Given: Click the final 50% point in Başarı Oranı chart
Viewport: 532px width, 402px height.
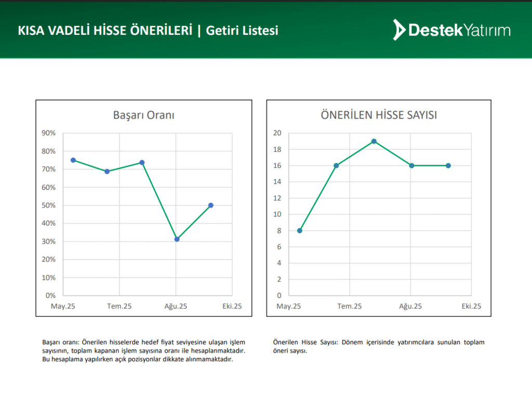Looking at the screenshot, I should tap(211, 205).
